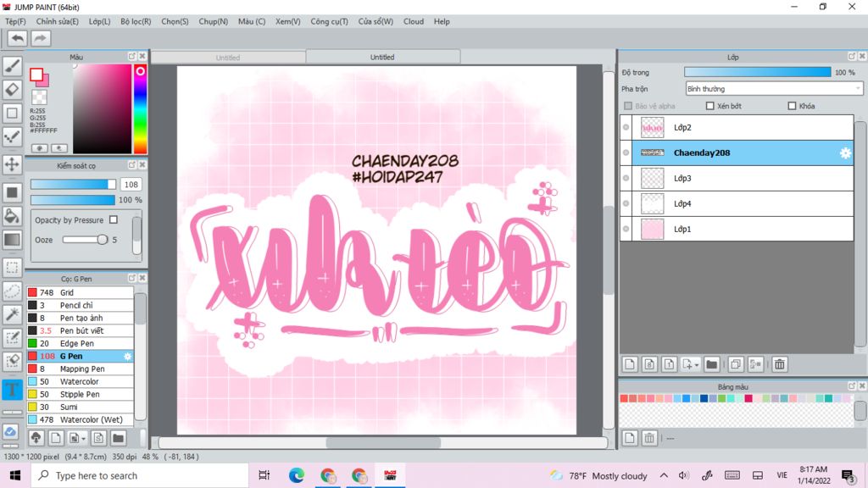Open the Công cụ(T) menu
This screenshot has width=868, height=488.
[x=330, y=21]
